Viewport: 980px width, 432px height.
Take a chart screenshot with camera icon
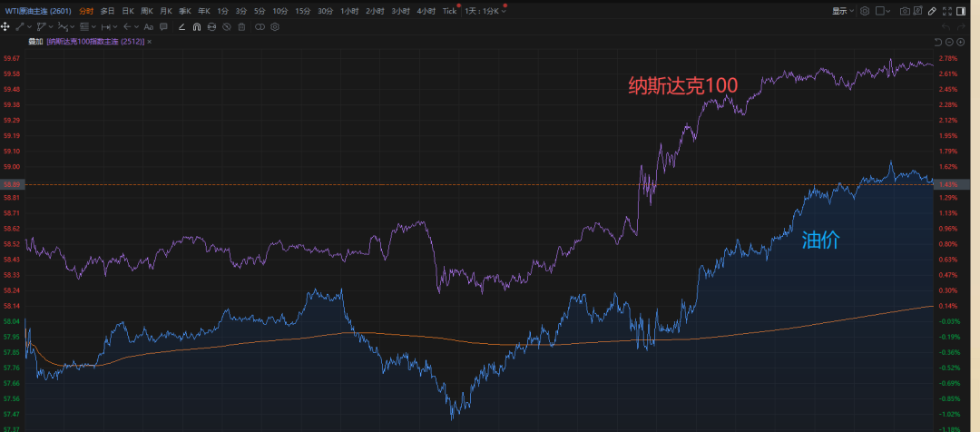pyautogui.click(x=905, y=11)
